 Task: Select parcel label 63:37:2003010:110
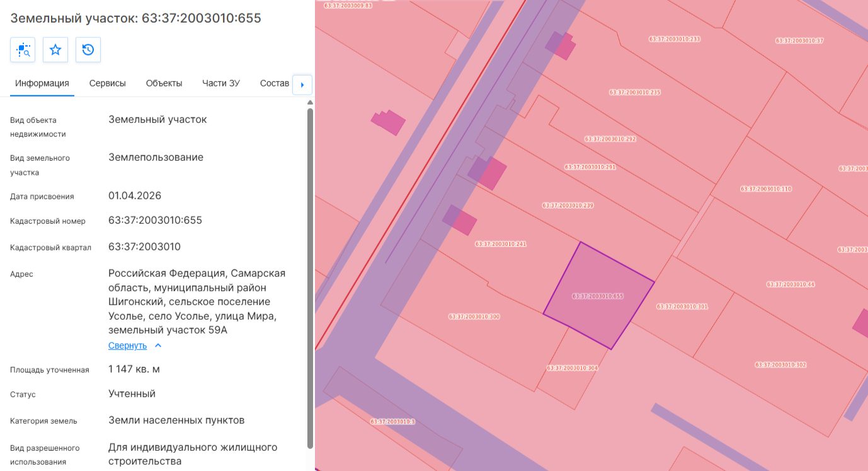pos(766,189)
